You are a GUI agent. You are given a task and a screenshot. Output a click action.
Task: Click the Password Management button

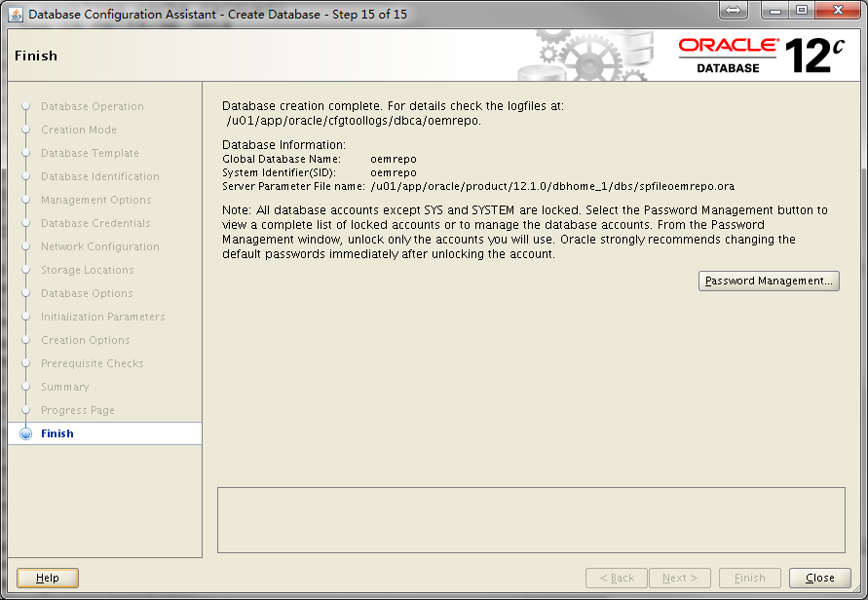(x=769, y=281)
